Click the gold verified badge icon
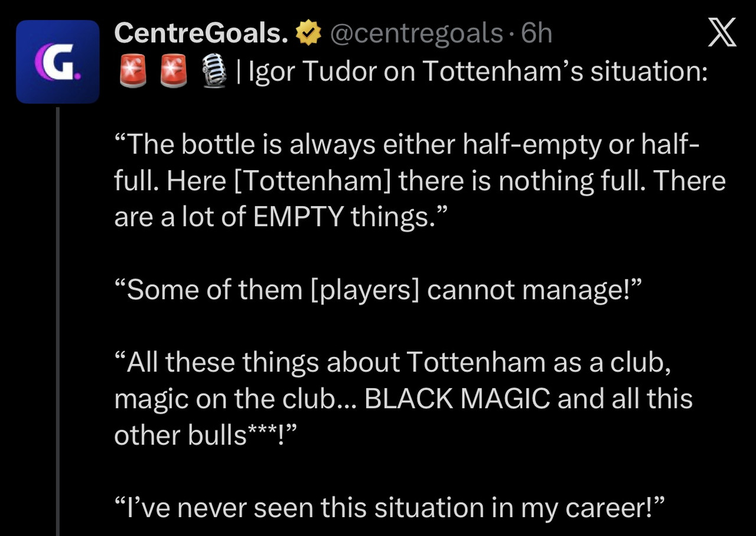This screenshot has width=756, height=536. (x=308, y=34)
